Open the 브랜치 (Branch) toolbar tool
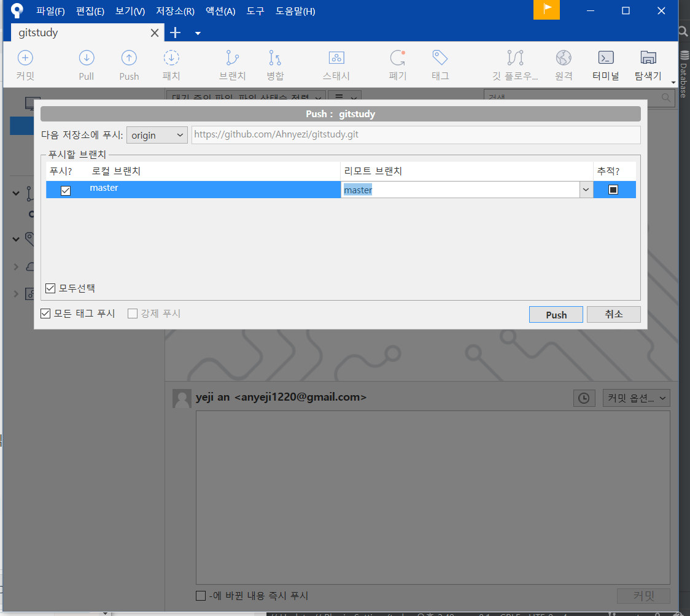The image size is (690, 616). click(x=232, y=65)
